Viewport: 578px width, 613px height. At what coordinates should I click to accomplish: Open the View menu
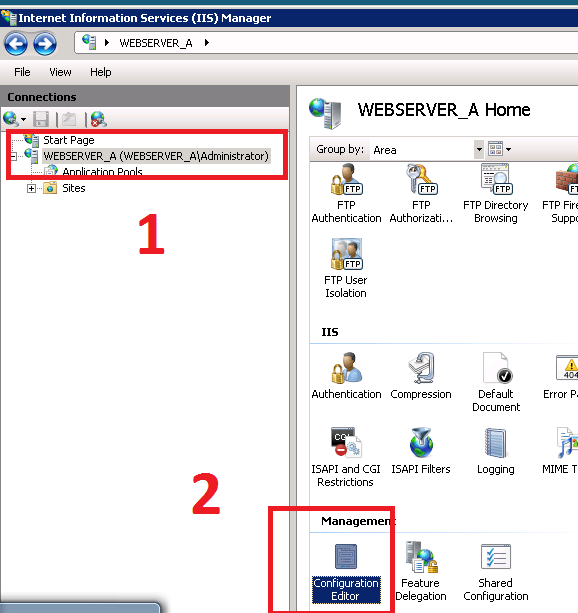pyautogui.click(x=60, y=72)
